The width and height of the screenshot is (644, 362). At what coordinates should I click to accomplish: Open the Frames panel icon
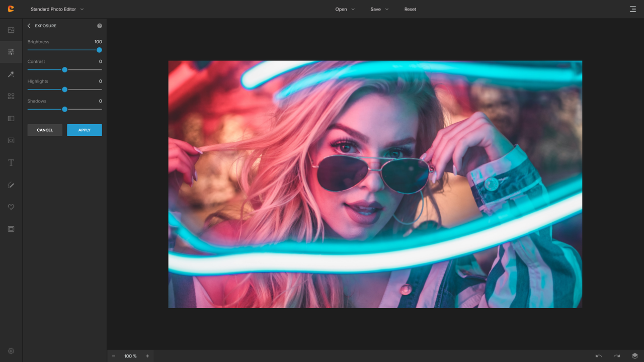coord(11,229)
